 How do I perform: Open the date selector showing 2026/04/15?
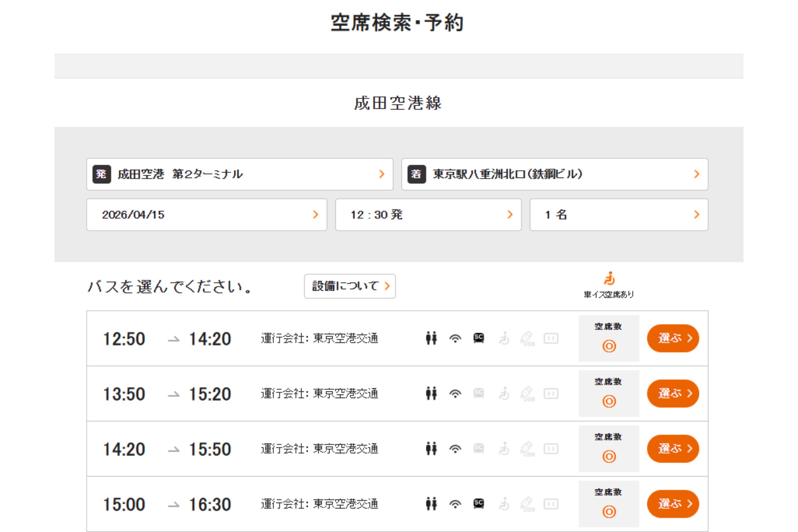tap(206, 214)
